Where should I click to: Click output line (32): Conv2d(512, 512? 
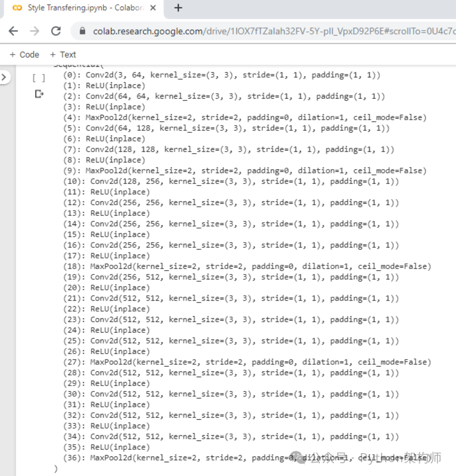pos(231,415)
